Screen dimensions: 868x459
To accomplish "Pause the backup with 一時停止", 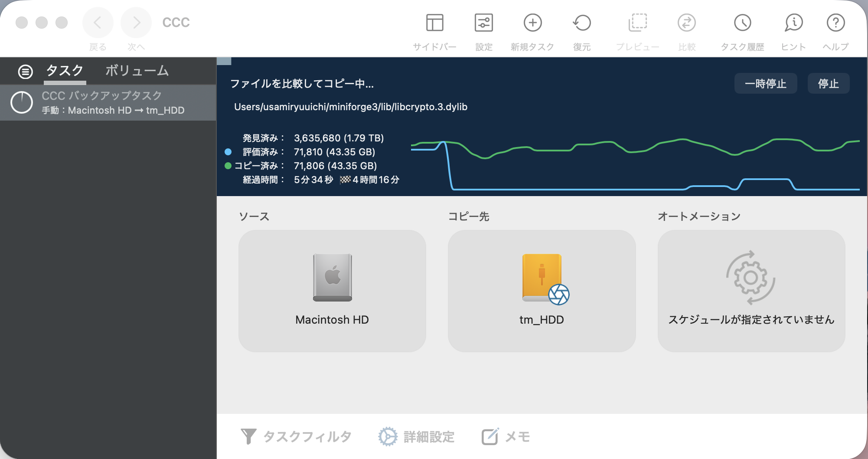I will pyautogui.click(x=765, y=83).
